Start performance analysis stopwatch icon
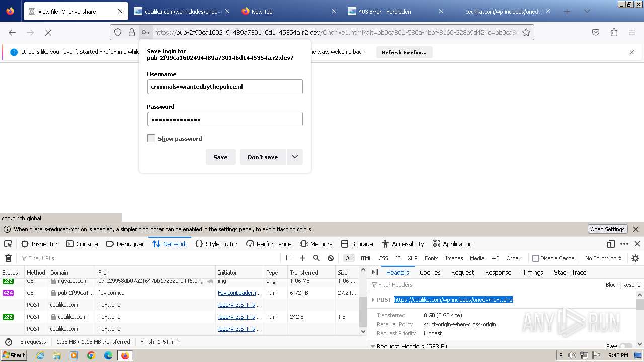 click(x=8, y=342)
